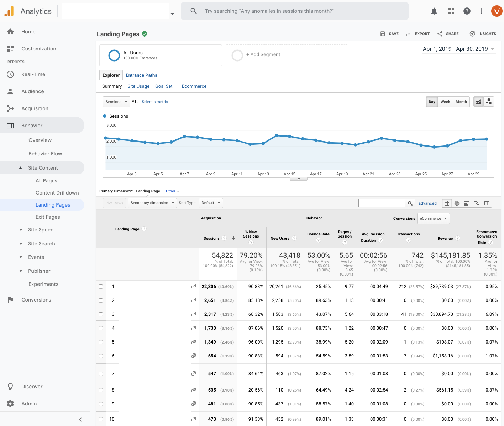The width and height of the screenshot is (504, 426).
Task: Expand the date range picker
Action: coord(458,49)
